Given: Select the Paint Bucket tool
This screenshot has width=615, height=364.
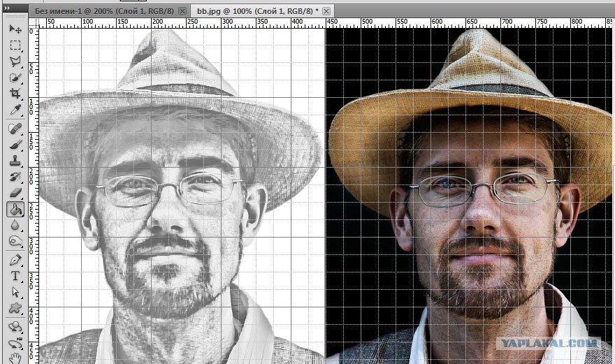Looking at the screenshot, I should (15, 209).
